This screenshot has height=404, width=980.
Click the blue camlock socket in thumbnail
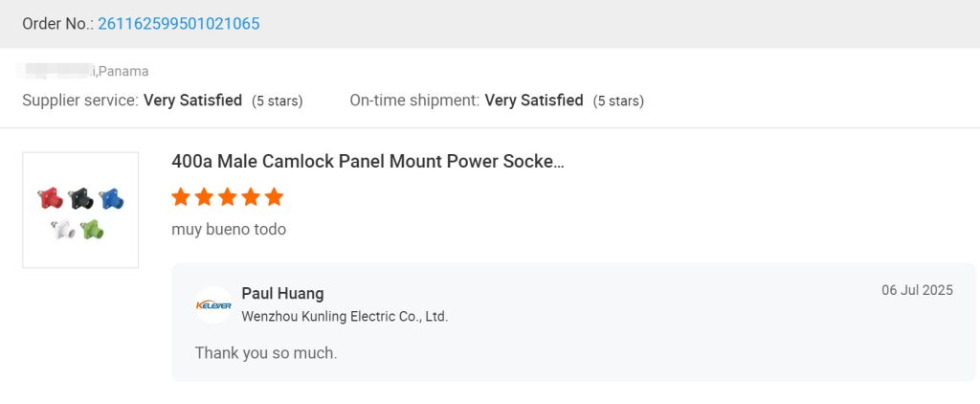tap(111, 199)
